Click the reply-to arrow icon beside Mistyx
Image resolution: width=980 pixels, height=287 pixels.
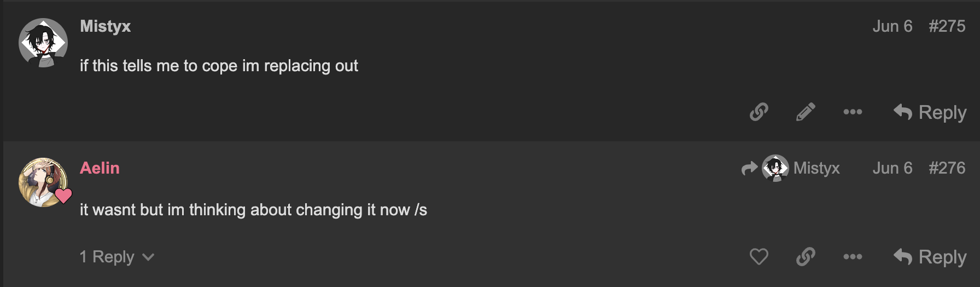pos(749,168)
